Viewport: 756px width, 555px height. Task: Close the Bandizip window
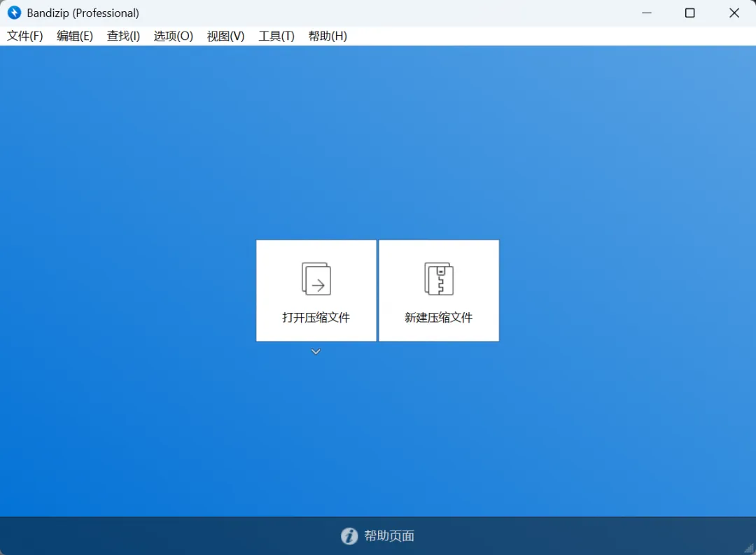(734, 13)
